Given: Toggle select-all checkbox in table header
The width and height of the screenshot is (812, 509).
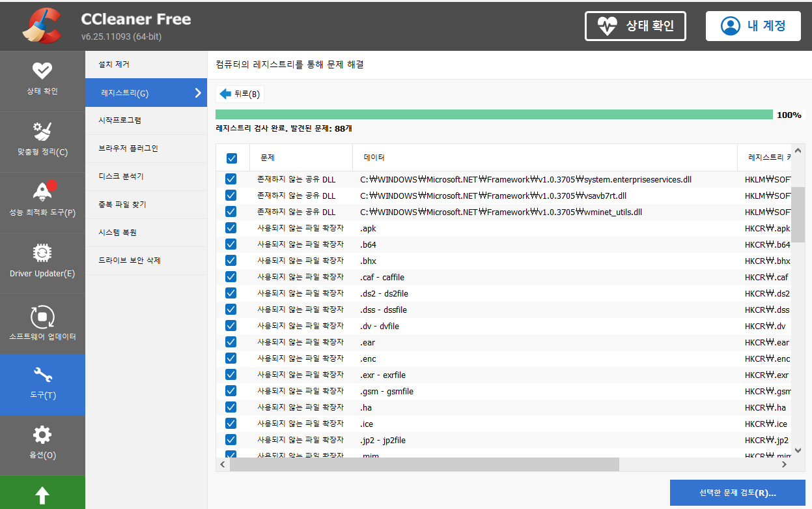Looking at the screenshot, I should [232, 158].
